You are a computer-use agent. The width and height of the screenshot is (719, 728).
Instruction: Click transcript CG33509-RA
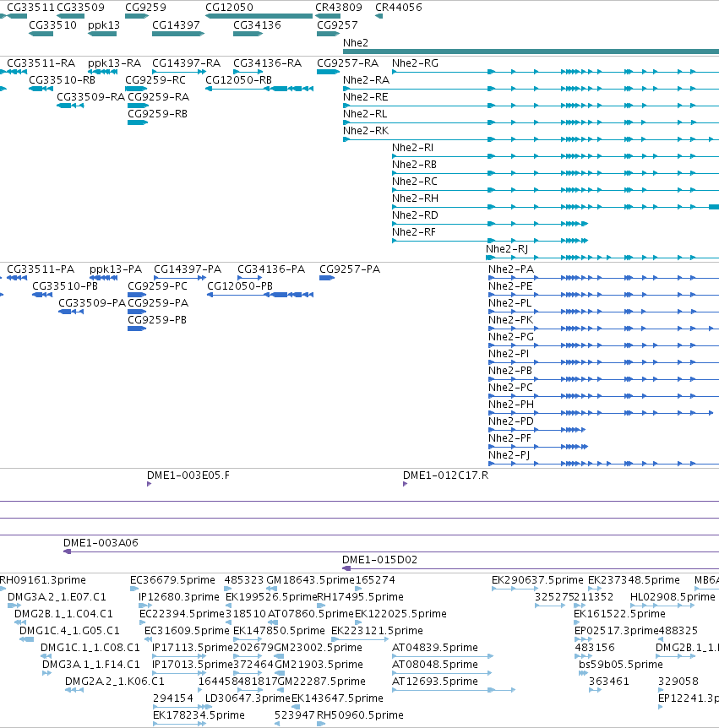[90, 97]
